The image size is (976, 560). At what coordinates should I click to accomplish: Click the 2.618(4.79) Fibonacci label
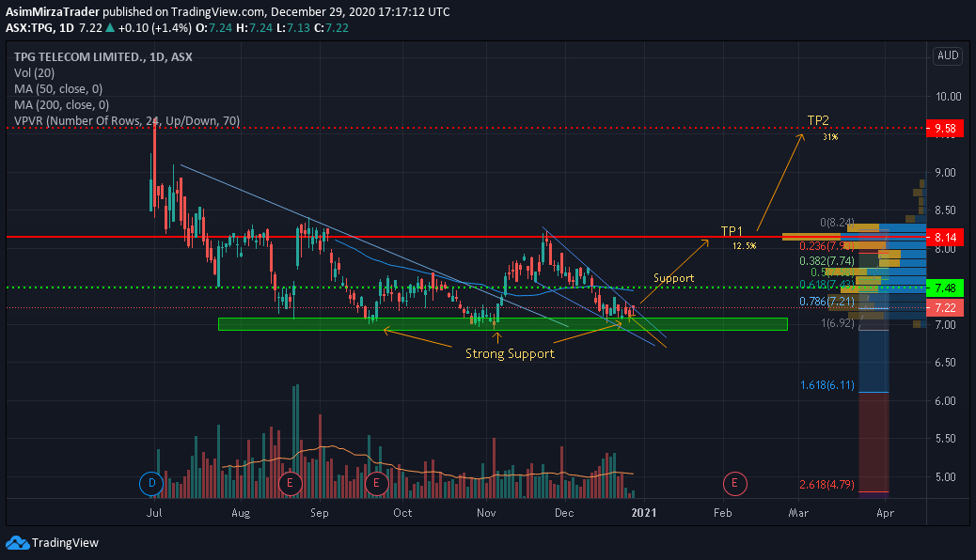click(x=826, y=485)
